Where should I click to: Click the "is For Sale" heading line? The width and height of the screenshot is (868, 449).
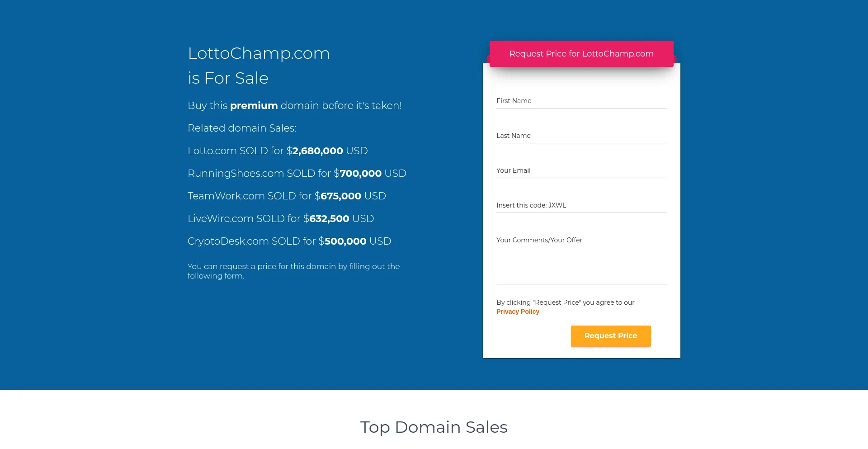click(x=228, y=78)
